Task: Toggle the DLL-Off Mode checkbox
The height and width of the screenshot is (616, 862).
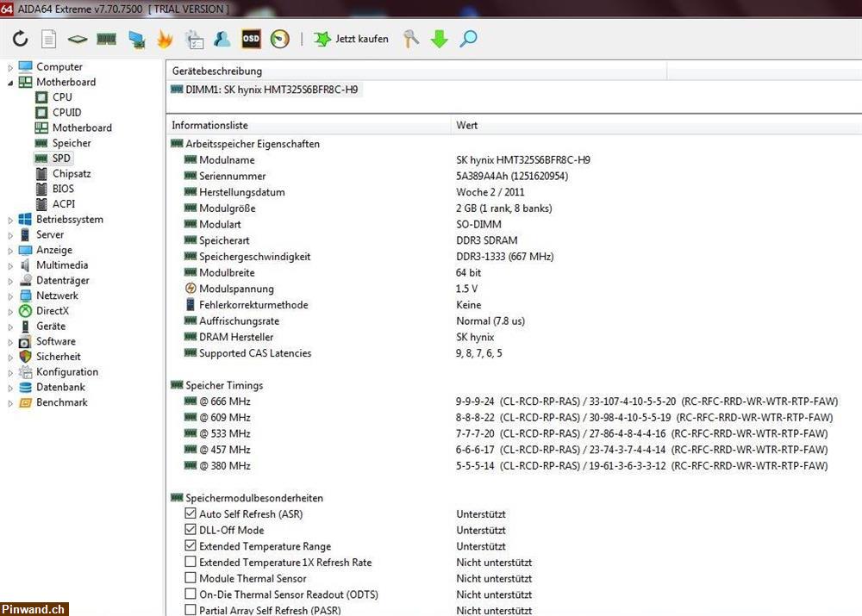Action: pos(191,530)
